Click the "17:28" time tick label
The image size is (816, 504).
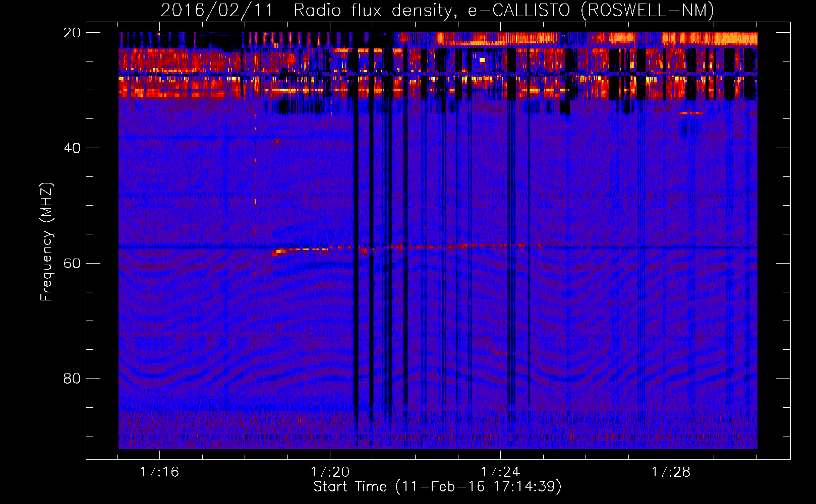click(671, 472)
